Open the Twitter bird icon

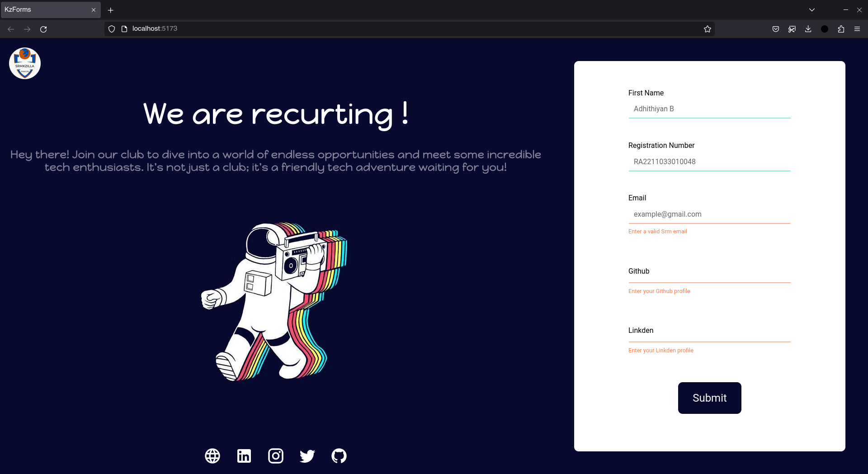307,456
